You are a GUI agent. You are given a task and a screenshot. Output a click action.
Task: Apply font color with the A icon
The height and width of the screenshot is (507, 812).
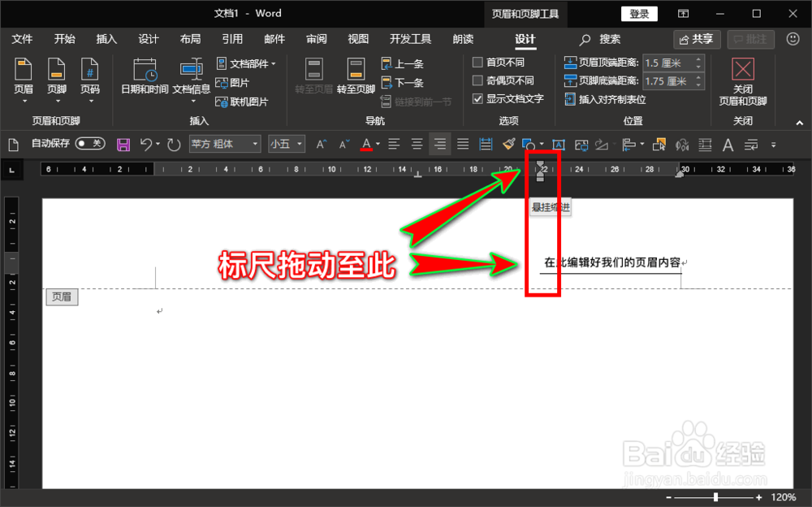(x=367, y=144)
